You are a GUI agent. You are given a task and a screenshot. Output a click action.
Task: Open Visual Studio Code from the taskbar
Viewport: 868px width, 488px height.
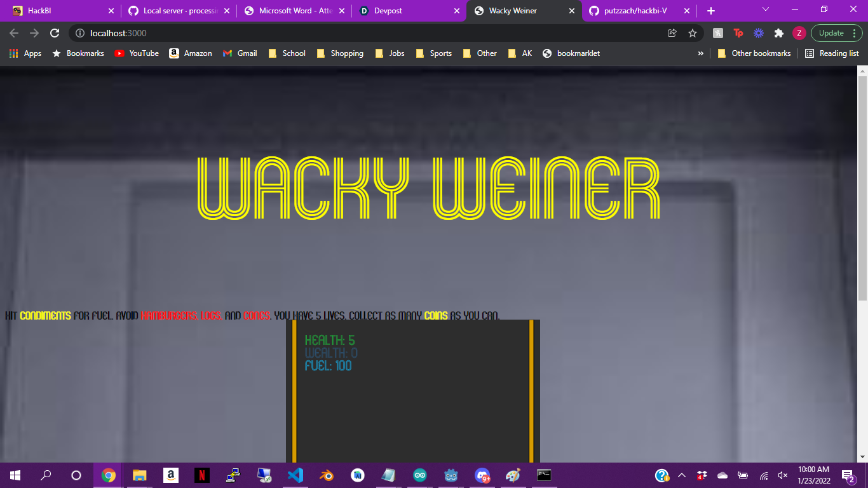[x=295, y=475]
